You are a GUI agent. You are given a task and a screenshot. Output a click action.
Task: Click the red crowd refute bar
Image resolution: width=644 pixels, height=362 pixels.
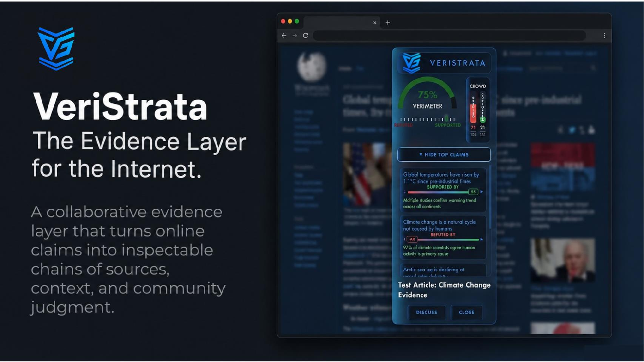[x=473, y=113]
